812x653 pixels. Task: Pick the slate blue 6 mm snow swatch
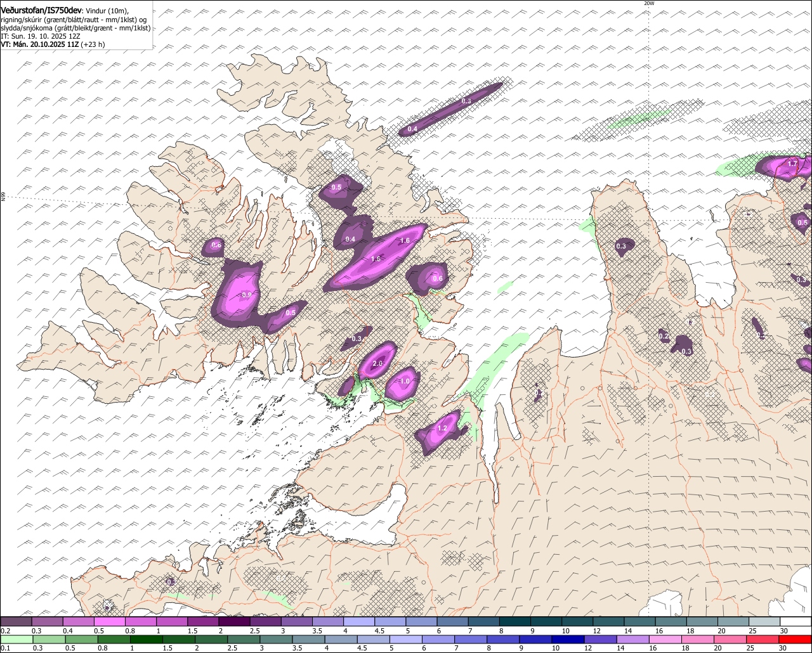(x=453, y=621)
